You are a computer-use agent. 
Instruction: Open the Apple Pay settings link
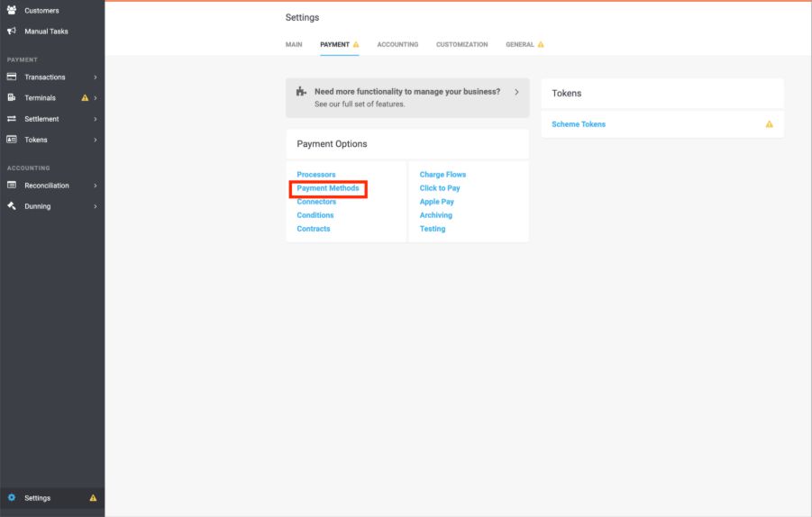pyautogui.click(x=436, y=202)
